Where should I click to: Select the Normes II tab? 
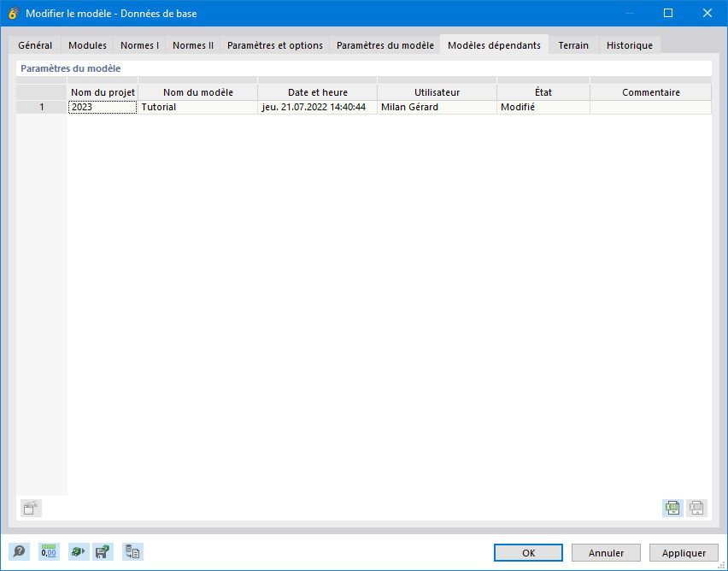coord(192,45)
